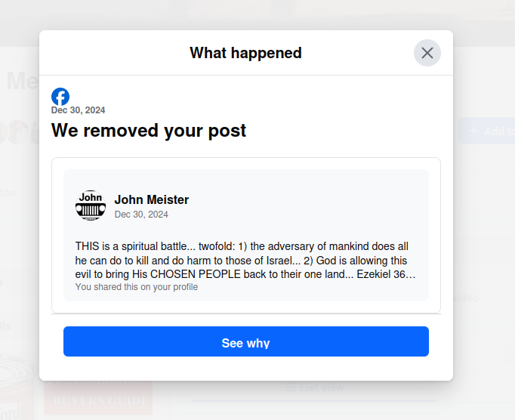Click John Meister's Jeep grille avatar
The width and height of the screenshot is (515, 420).
[x=91, y=205]
